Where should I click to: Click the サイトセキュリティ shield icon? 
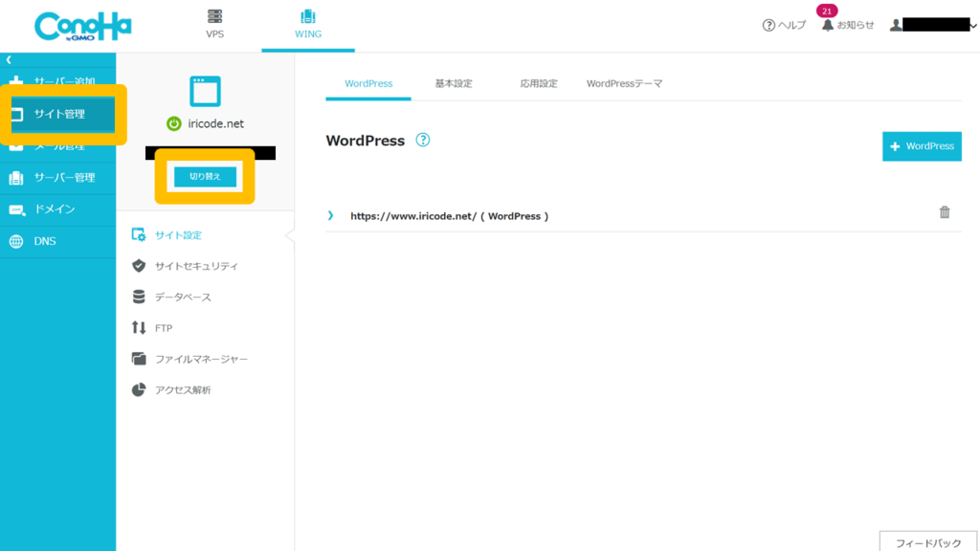139,266
